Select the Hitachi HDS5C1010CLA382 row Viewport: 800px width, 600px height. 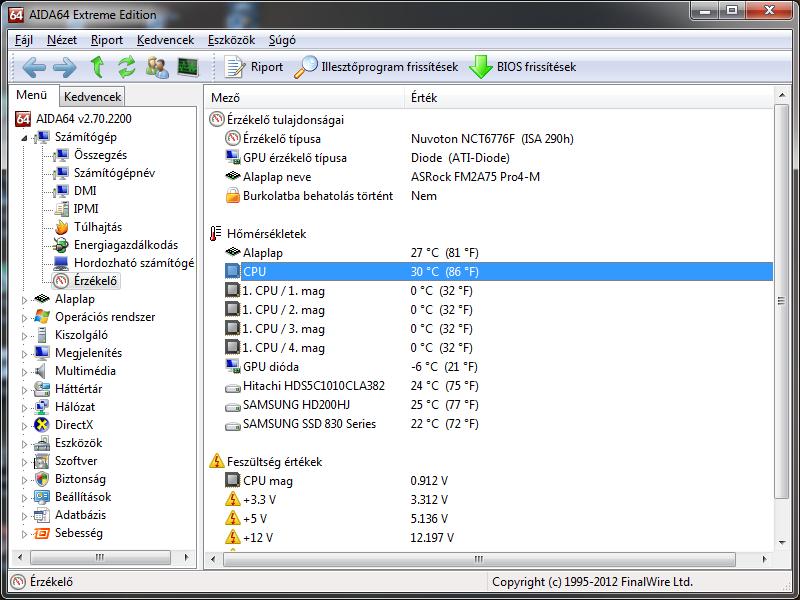coord(490,386)
